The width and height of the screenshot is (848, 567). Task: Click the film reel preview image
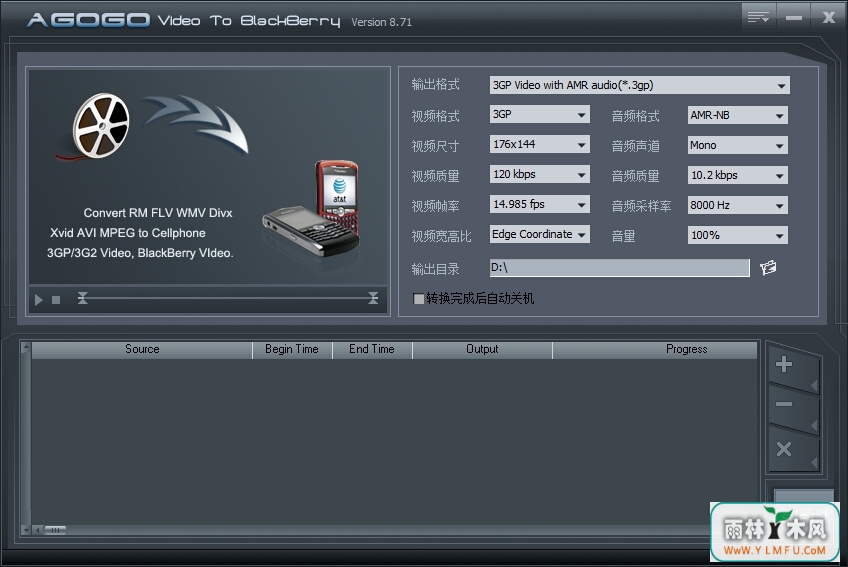click(x=101, y=127)
